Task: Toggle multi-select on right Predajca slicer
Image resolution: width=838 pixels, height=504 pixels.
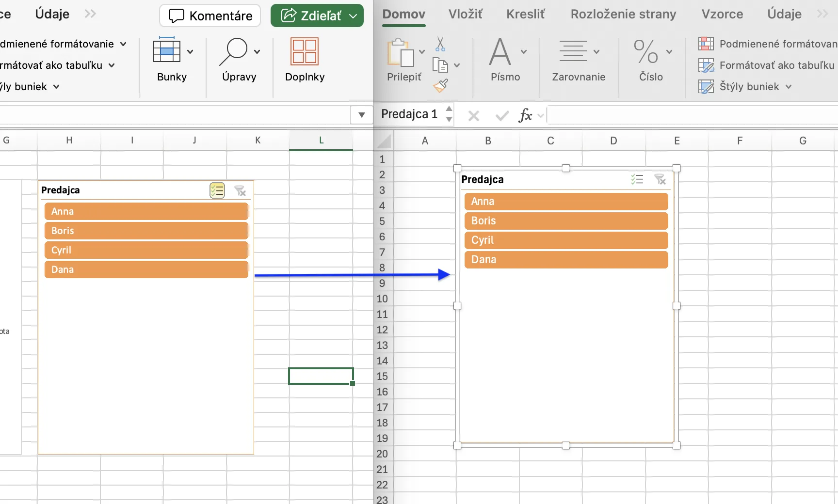Action: coord(637,179)
